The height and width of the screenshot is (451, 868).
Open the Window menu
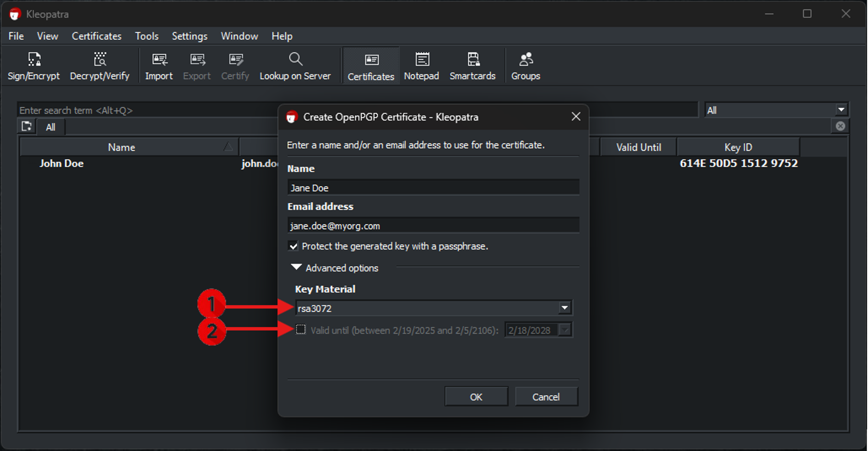(x=239, y=36)
